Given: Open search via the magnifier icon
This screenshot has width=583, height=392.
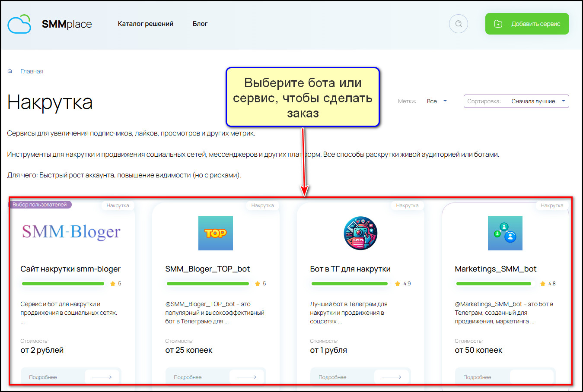Looking at the screenshot, I should [459, 24].
